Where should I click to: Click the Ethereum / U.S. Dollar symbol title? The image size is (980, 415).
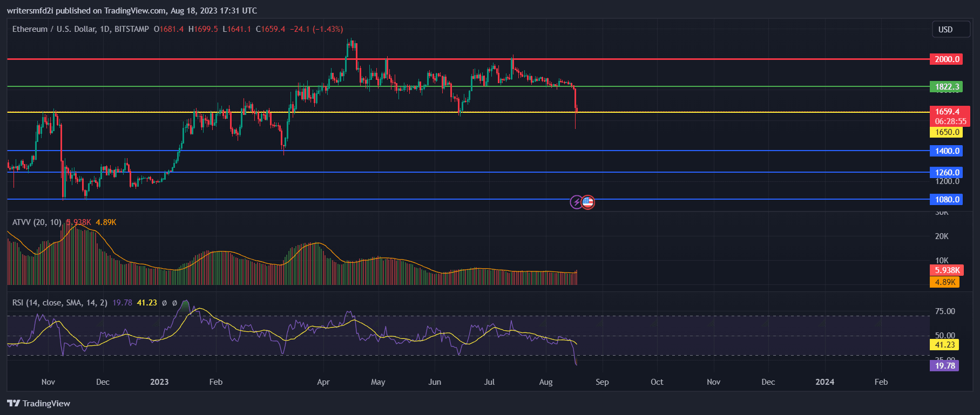[80, 29]
